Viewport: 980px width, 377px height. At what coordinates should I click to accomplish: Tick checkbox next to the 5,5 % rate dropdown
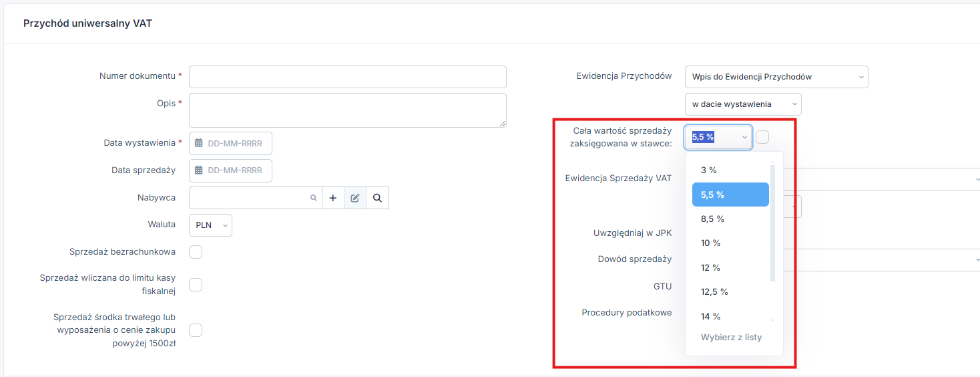(x=762, y=137)
